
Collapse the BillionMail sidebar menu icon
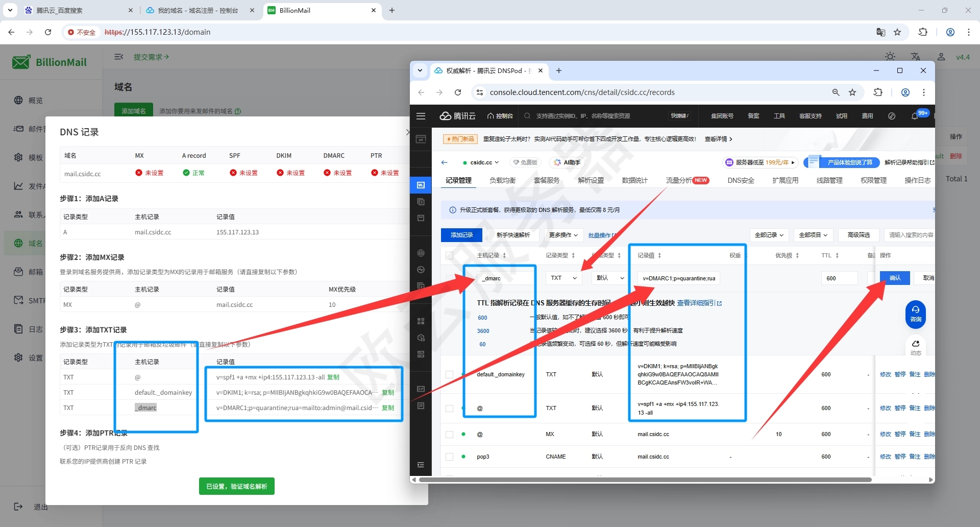pos(119,57)
